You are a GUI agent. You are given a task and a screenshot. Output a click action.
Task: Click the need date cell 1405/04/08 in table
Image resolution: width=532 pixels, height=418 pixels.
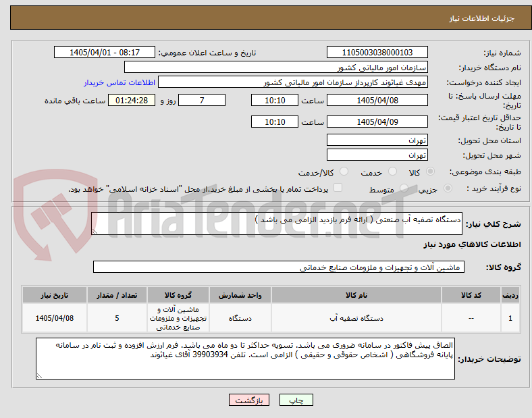click(55, 318)
